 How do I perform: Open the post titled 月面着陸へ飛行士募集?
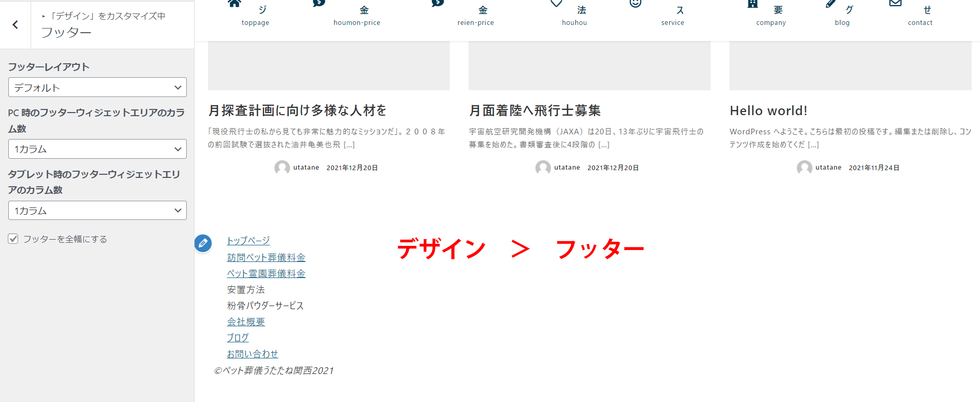(534, 110)
